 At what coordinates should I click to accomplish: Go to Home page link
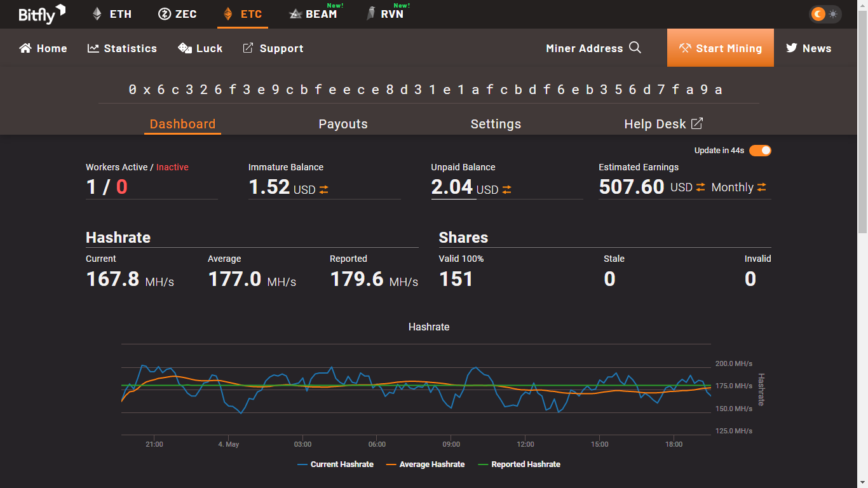[43, 48]
